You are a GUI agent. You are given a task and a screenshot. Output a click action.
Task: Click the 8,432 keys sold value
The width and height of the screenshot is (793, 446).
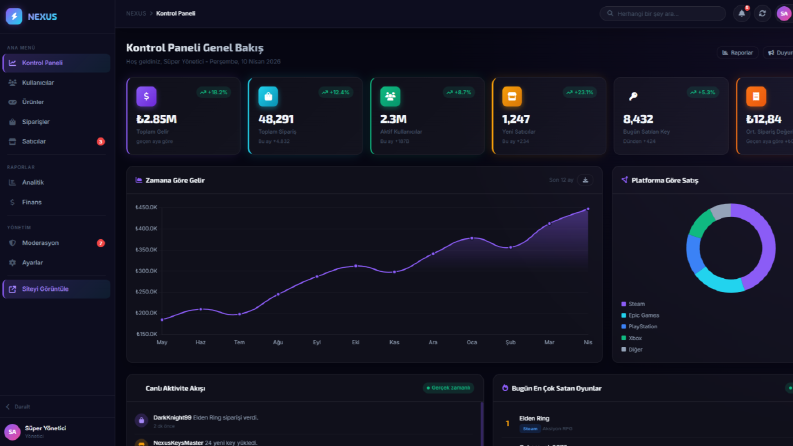click(638, 119)
